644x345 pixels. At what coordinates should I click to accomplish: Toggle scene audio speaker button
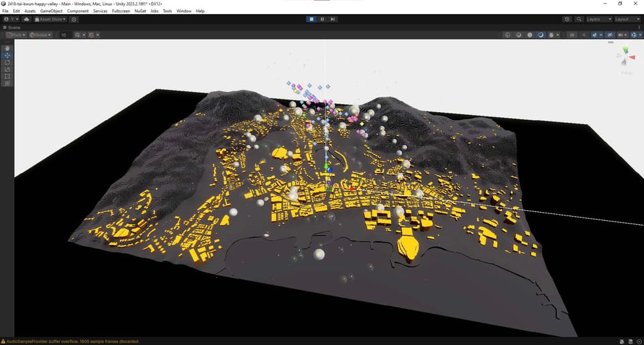[583, 35]
